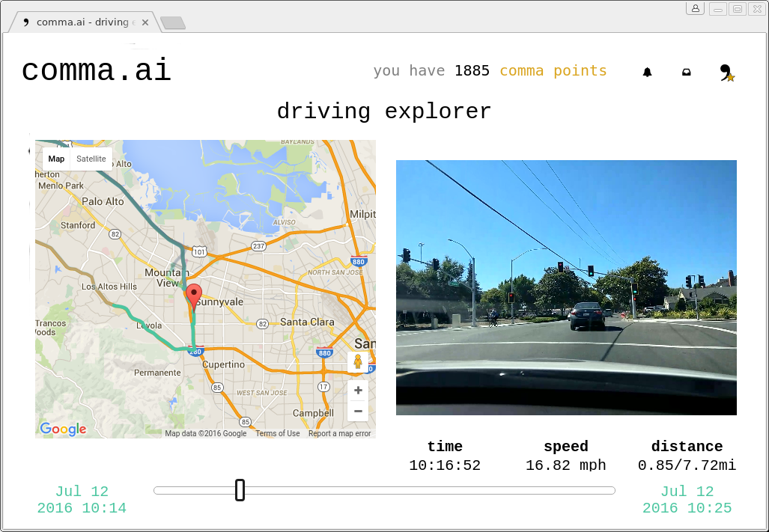Click the Cupertino label on map
Screen dimensions: 769x532
pos(224,364)
